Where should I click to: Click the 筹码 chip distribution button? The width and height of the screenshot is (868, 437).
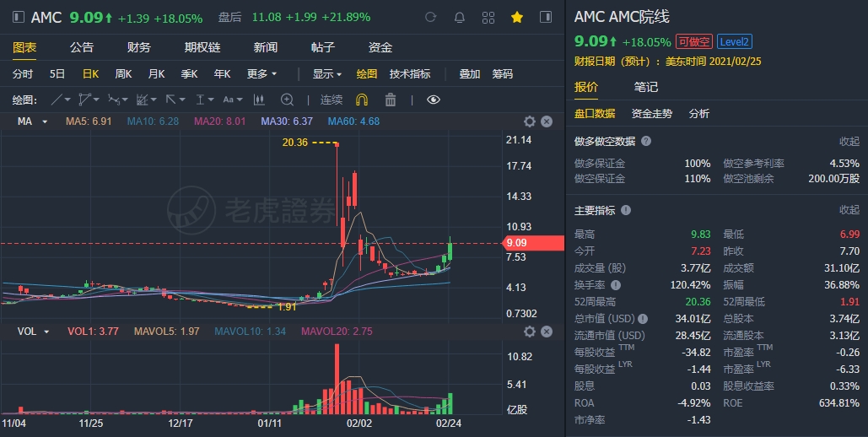[x=503, y=73]
